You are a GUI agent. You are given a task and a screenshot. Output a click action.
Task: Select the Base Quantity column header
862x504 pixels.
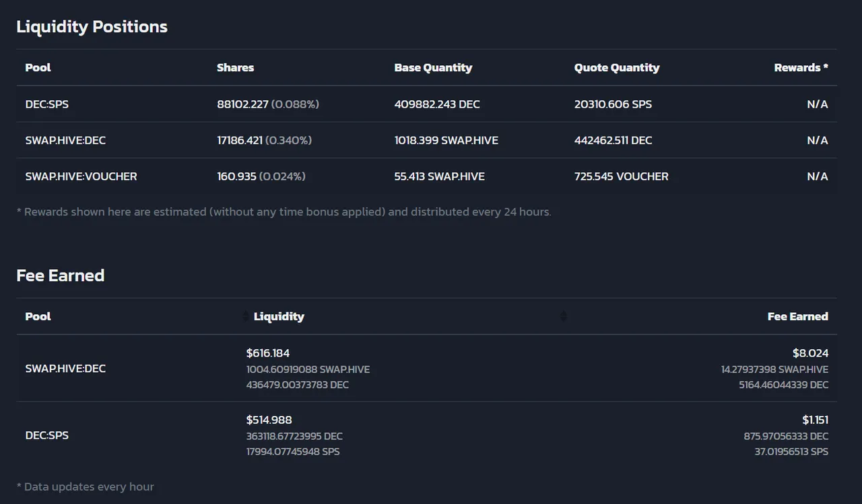click(x=433, y=67)
